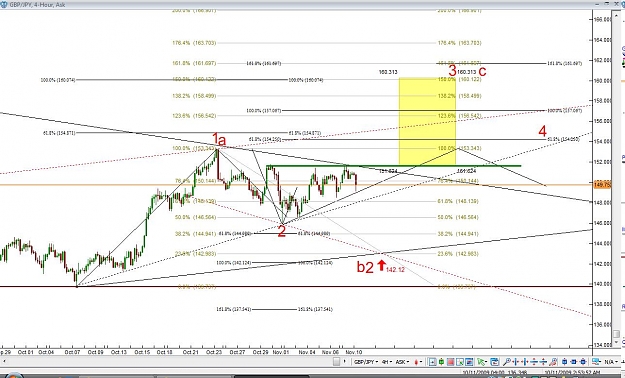Click the left '138.2% (158.499)' Fibonacci label
This screenshot has width=625, height=378.
[x=194, y=96]
